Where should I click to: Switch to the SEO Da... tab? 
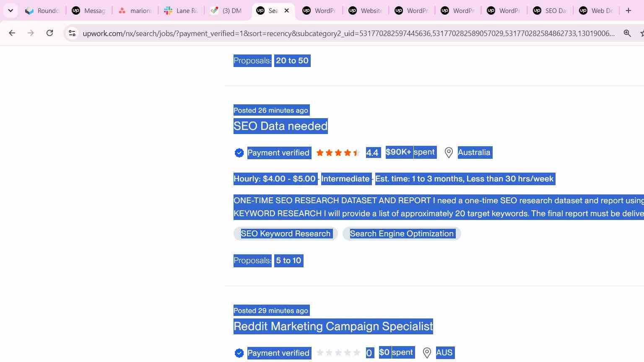pyautogui.click(x=550, y=10)
